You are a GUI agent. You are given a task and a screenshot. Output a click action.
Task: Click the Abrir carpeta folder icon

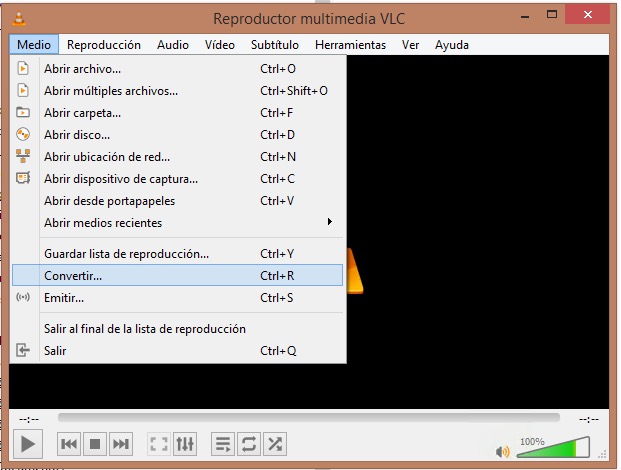pyautogui.click(x=23, y=112)
